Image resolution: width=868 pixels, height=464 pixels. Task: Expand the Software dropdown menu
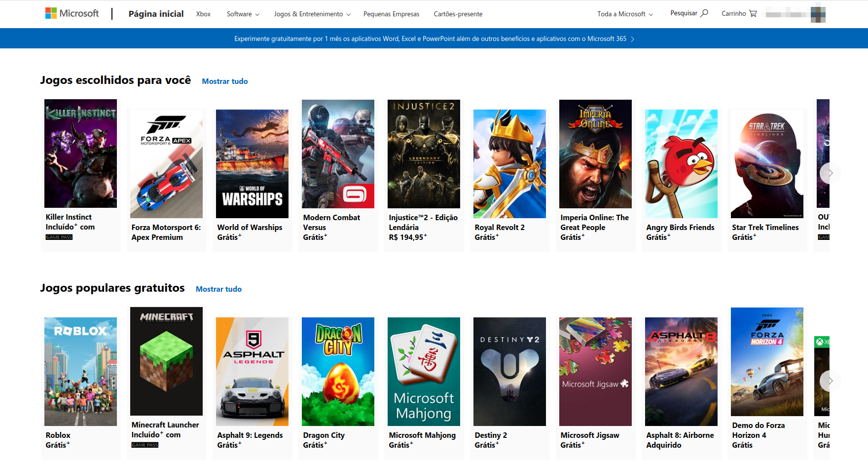[243, 14]
